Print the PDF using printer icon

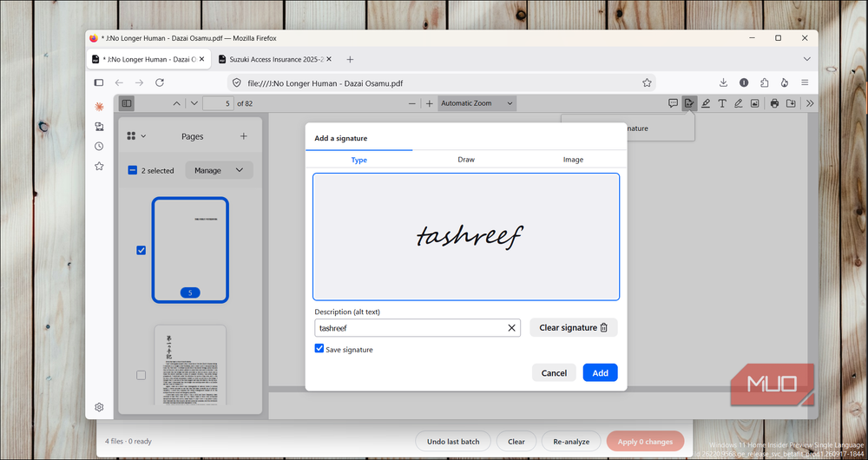pos(774,103)
